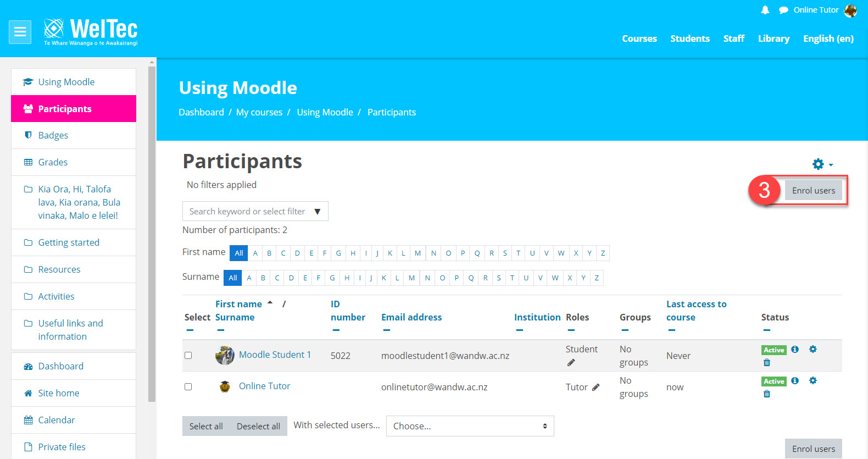The width and height of the screenshot is (868, 459).
Task: Click the bottom Enrol users button
Action: point(813,449)
